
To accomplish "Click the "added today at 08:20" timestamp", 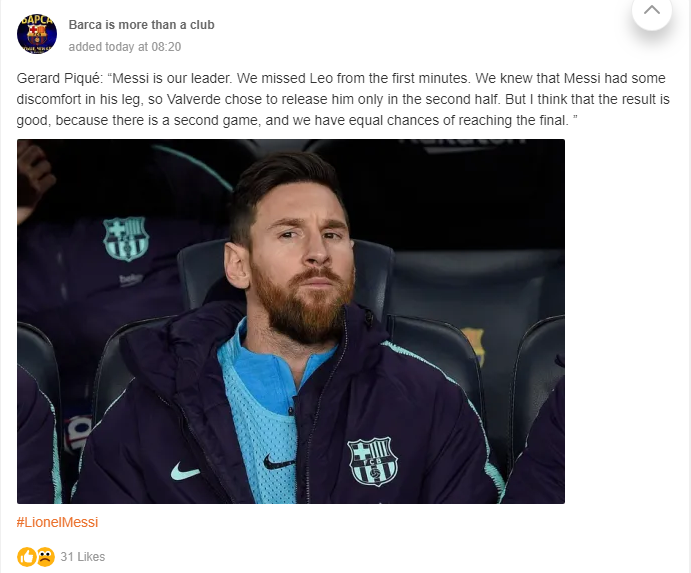I will point(125,47).
